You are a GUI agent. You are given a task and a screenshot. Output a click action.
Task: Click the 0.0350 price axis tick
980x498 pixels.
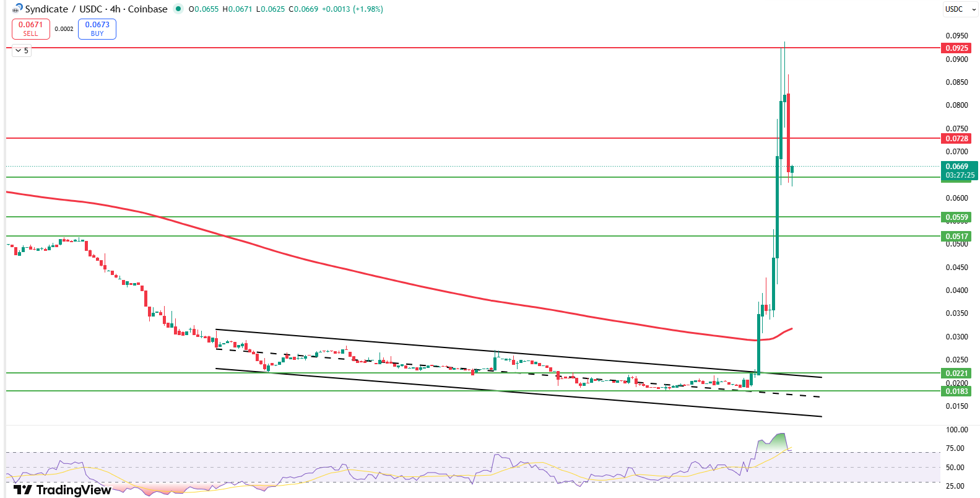tap(956, 313)
